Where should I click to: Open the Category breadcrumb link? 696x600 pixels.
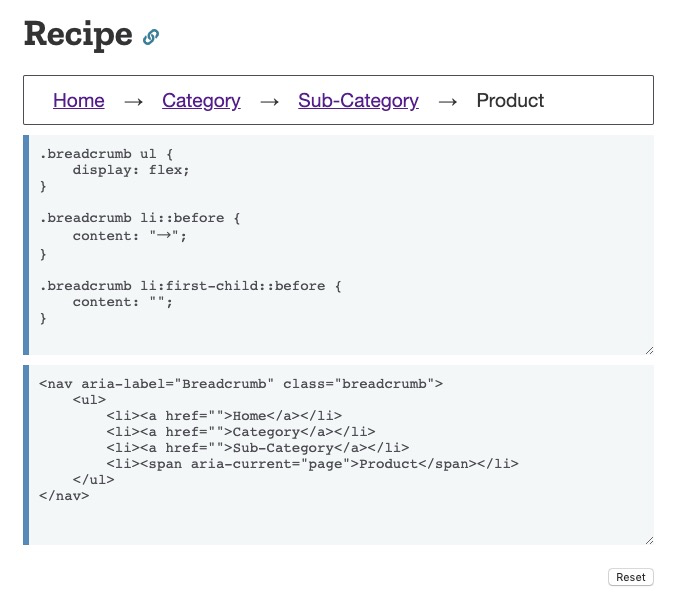point(201,101)
